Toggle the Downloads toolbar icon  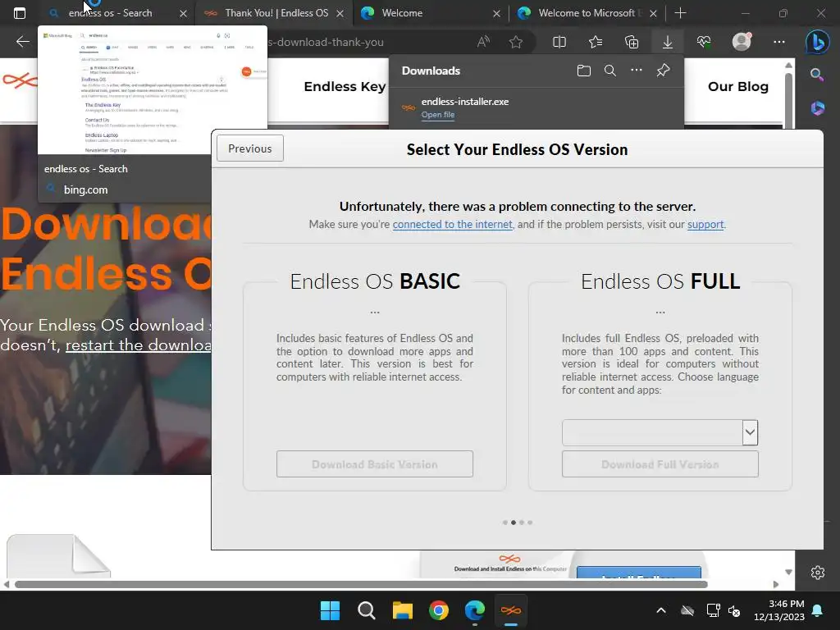(668, 42)
